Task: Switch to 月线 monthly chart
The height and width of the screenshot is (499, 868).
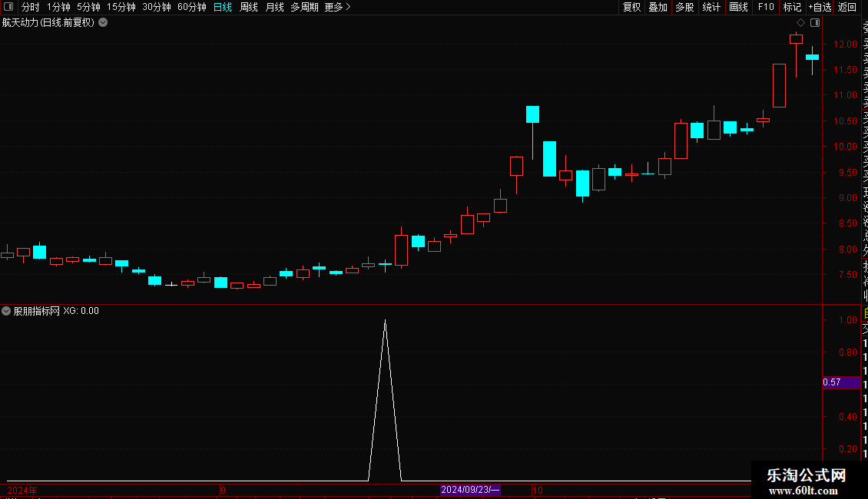Action: click(274, 7)
